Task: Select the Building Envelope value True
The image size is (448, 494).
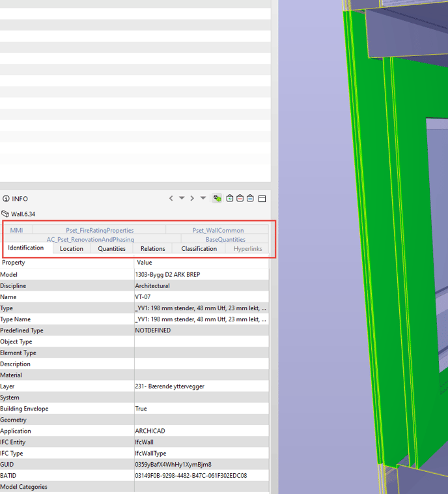Action: tap(141, 409)
